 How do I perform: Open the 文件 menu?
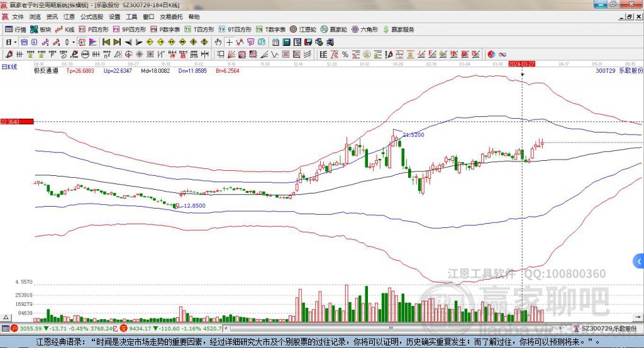click(x=18, y=17)
